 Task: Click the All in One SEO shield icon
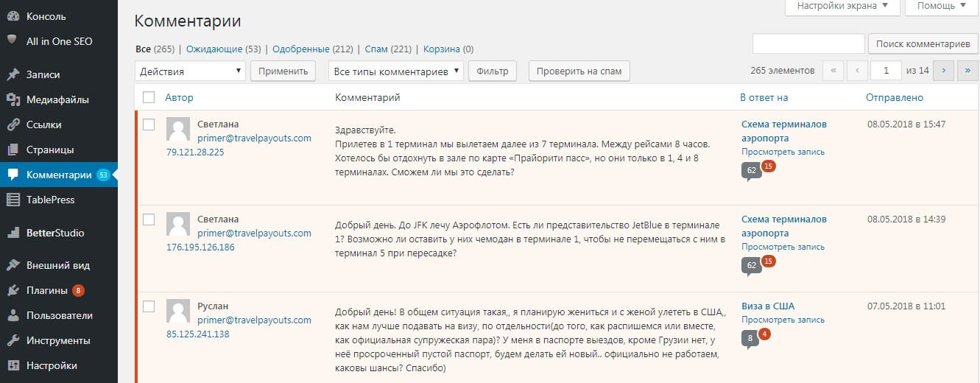pos(13,41)
